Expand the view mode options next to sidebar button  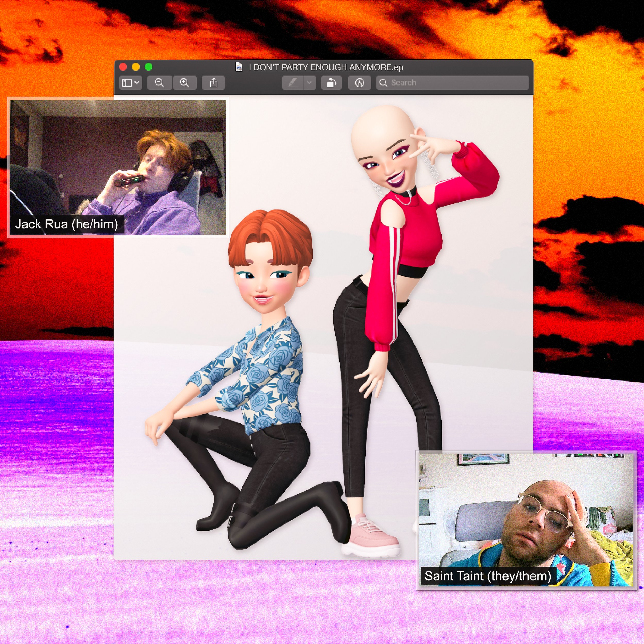tap(137, 83)
